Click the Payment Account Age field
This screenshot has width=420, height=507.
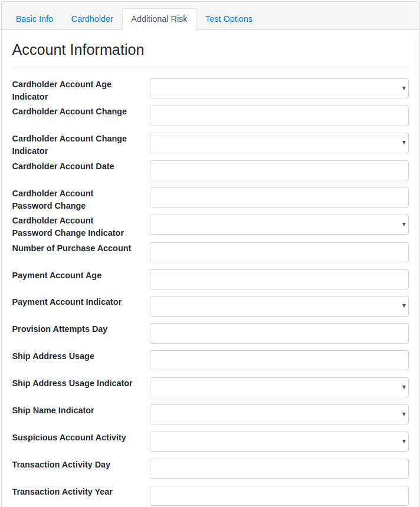(279, 279)
